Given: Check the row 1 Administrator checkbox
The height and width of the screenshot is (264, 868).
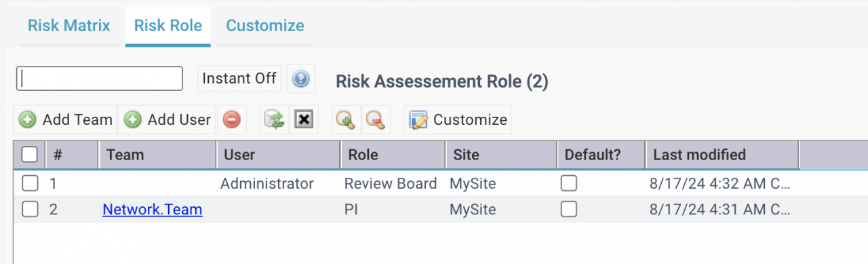Looking at the screenshot, I should point(29,183).
